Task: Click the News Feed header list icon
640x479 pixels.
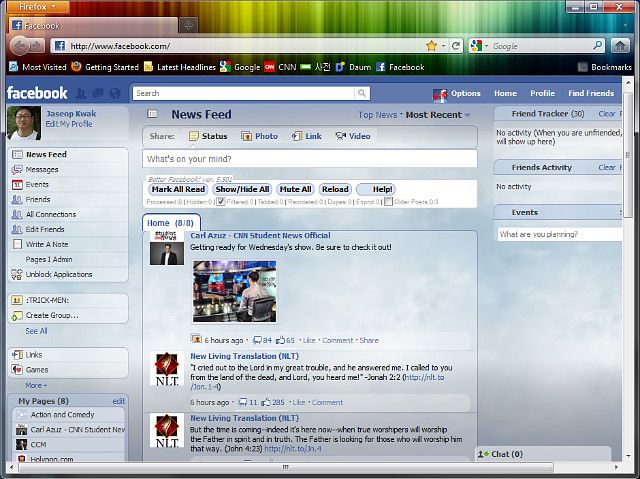Action: pos(152,114)
